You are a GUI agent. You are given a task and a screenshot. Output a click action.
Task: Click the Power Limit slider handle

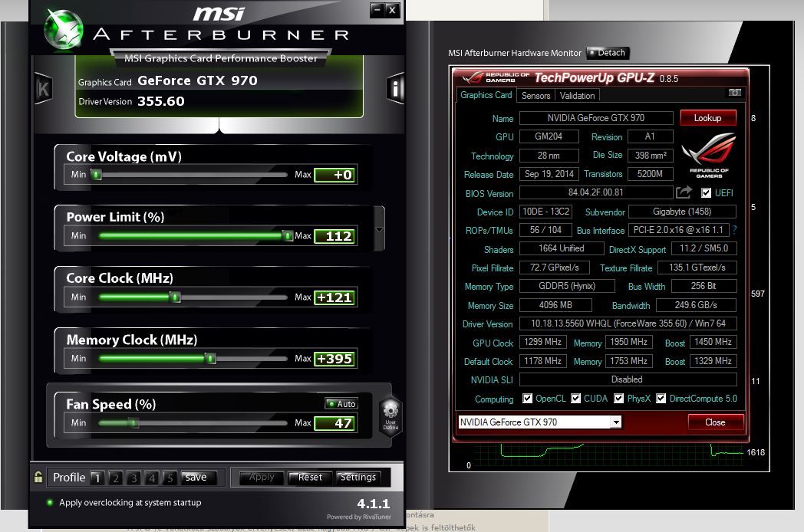(288, 236)
